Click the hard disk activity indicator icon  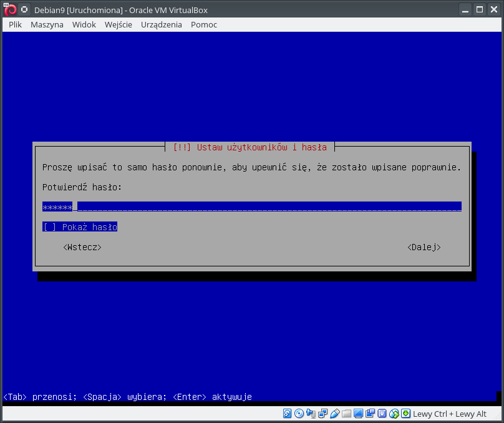click(287, 414)
